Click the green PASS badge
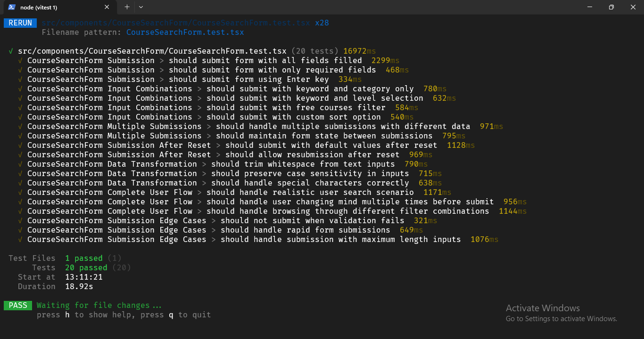Screen dimensions: 644x339 tap(18, 306)
